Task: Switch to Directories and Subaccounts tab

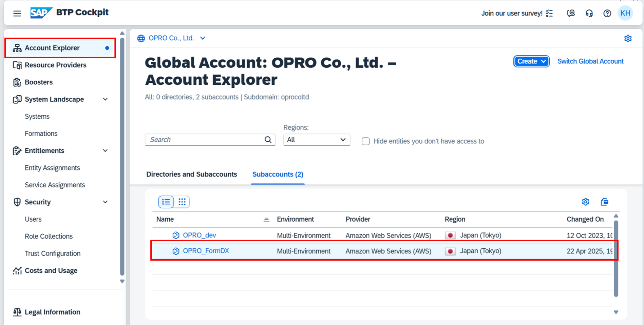Action: (x=191, y=174)
